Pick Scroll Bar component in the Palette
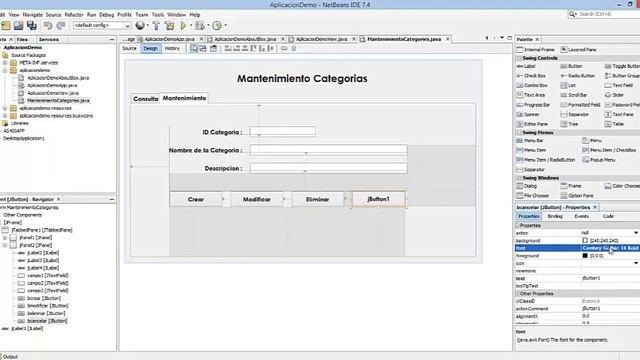 click(574, 95)
